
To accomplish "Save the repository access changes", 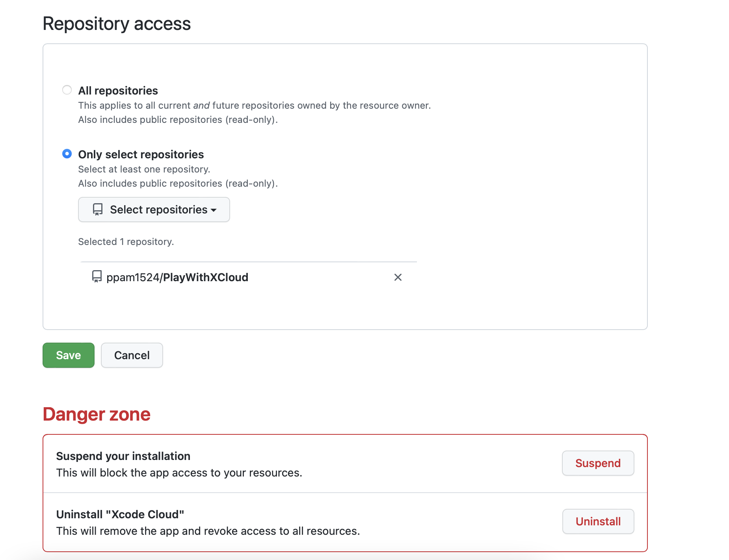I will pyautogui.click(x=68, y=355).
